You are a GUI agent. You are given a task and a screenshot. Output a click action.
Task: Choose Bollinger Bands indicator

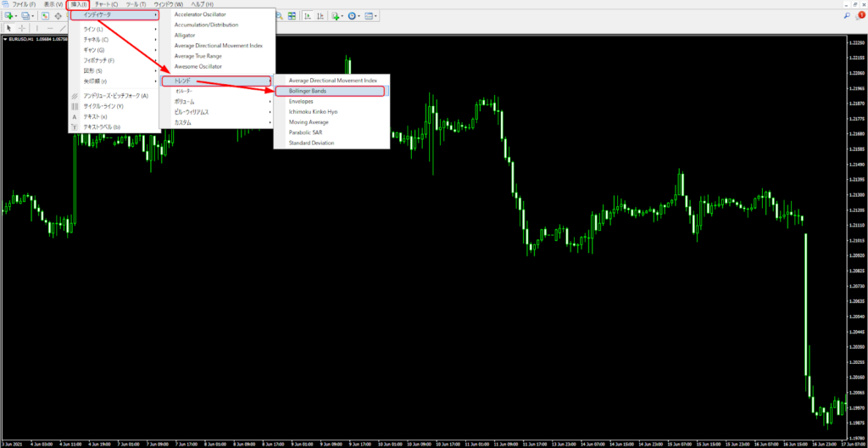click(330, 91)
